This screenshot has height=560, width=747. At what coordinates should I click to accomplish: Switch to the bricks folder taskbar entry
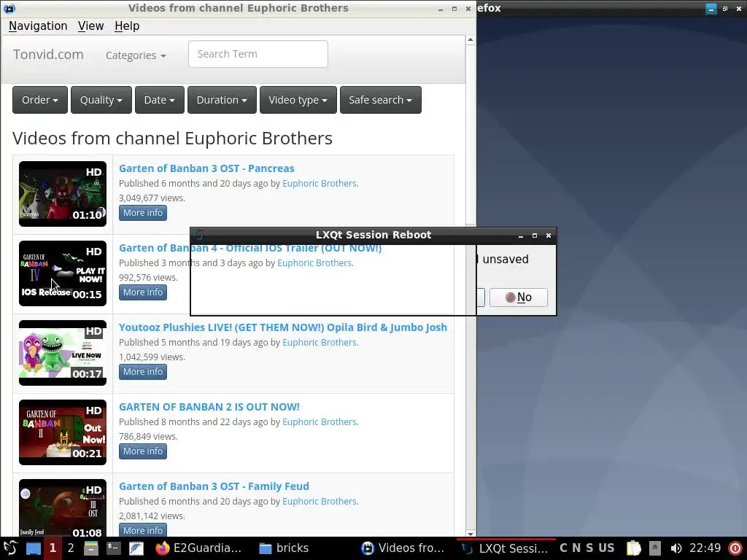coord(284,548)
